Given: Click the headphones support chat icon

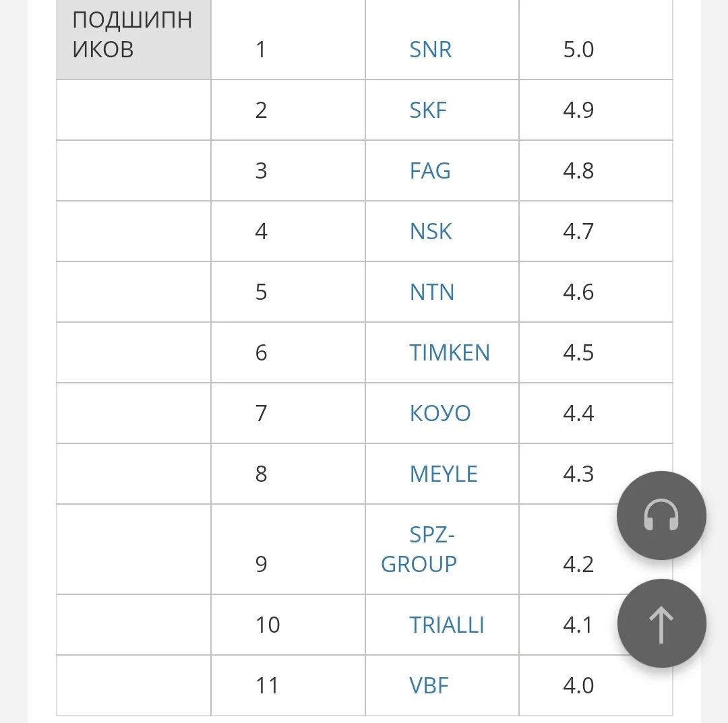Looking at the screenshot, I should click(x=661, y=515).
